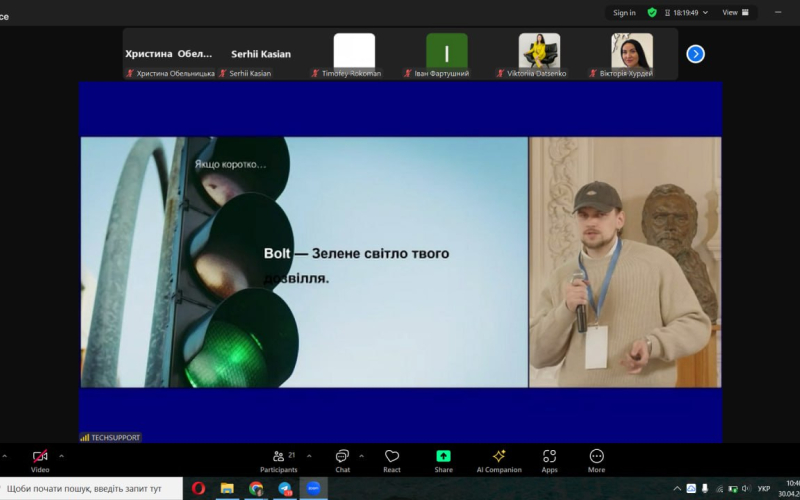
Task: Open the React emoji menu
Action: pos(392,461)
